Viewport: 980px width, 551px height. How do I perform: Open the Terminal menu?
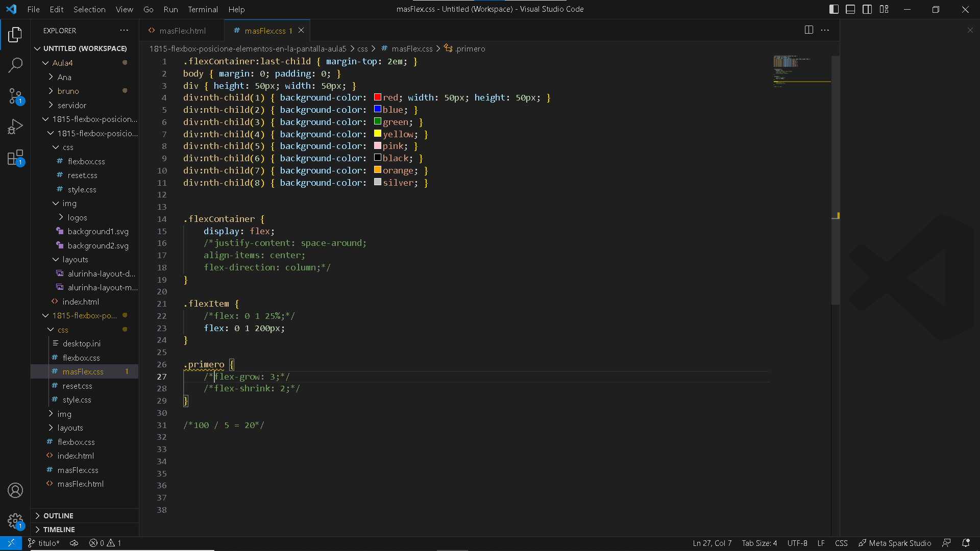203,9
